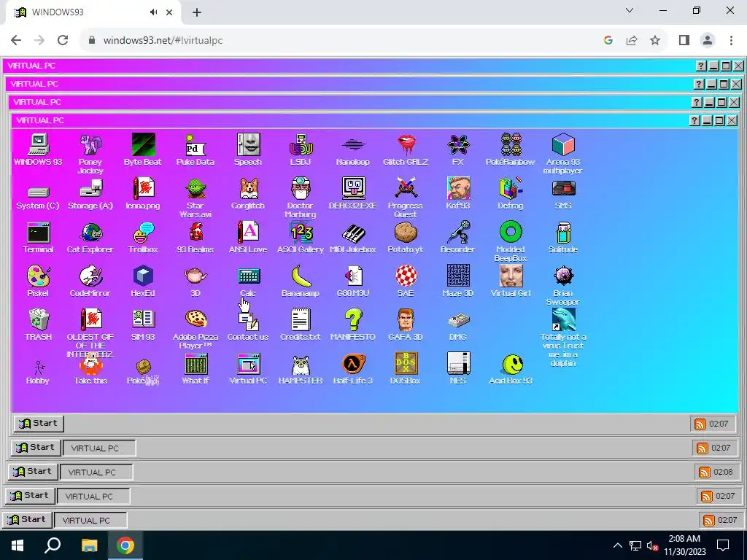The image size is (747, 560).
Task: Open the dolphin 'Totally not a virus' icon
Action: [563, 337]
